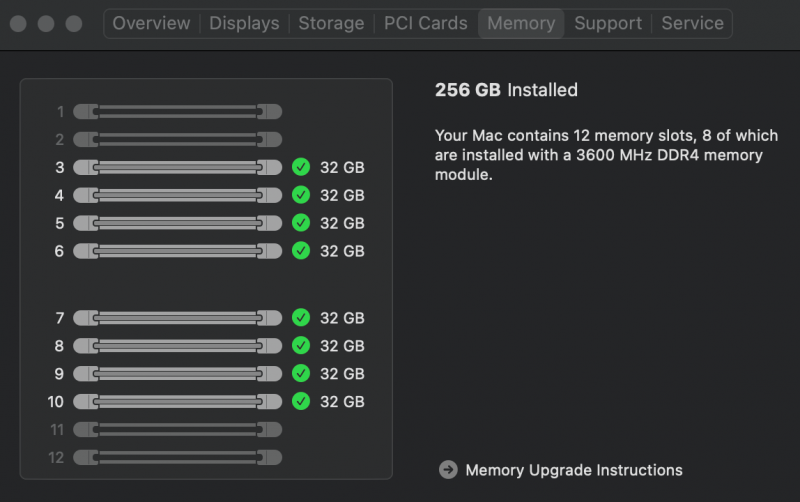Open the Overview tab

151,23
